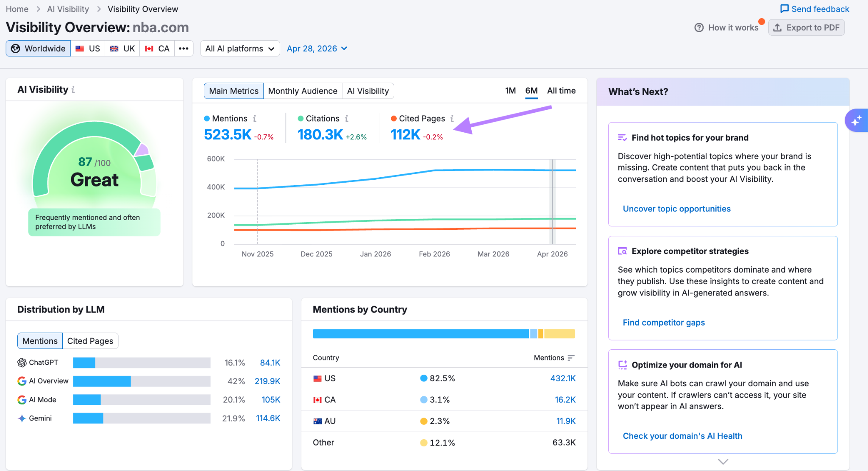Click the Send feedback link
The height and width of the screenshot is (471, 868).
815,9
